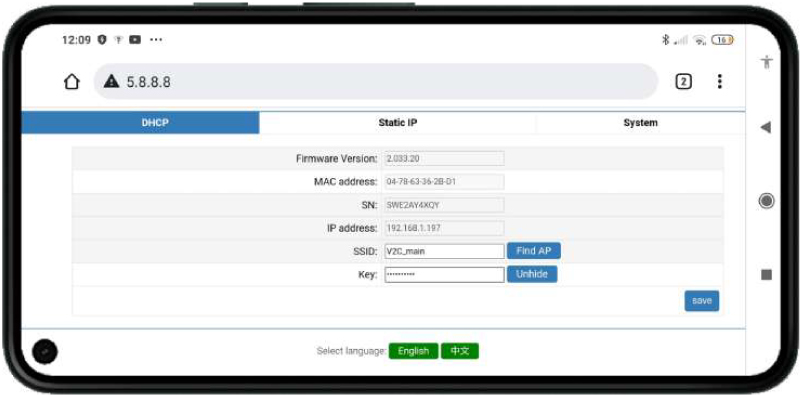The height and width of the screenshot is (397, 800).
Task: Tap the browser home icon
Action: click(x=72, y=82)
